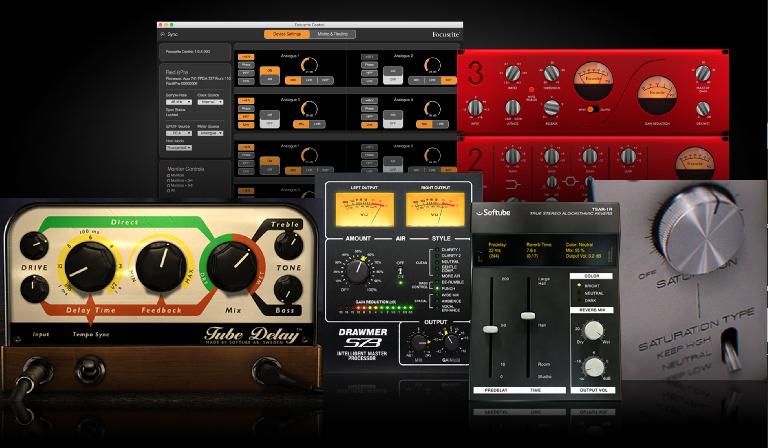This screenshot has width=768, height=448.
Task: Click the Right Output VU meter on Drawmer
Action: click(x=435, y=209)
